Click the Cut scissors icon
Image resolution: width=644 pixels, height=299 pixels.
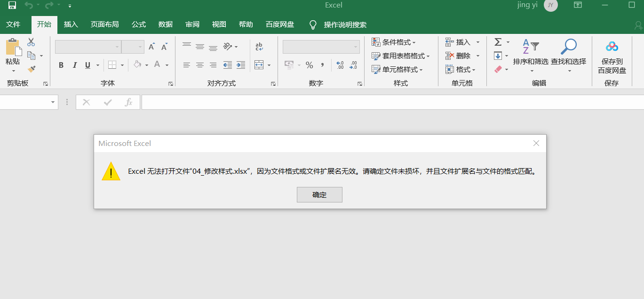tap(31, 42)
